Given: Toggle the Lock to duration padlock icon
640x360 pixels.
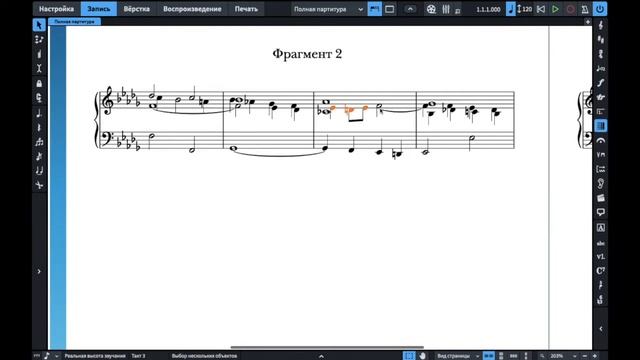Looking at the screenshot, I should click(x=39, y=84).
